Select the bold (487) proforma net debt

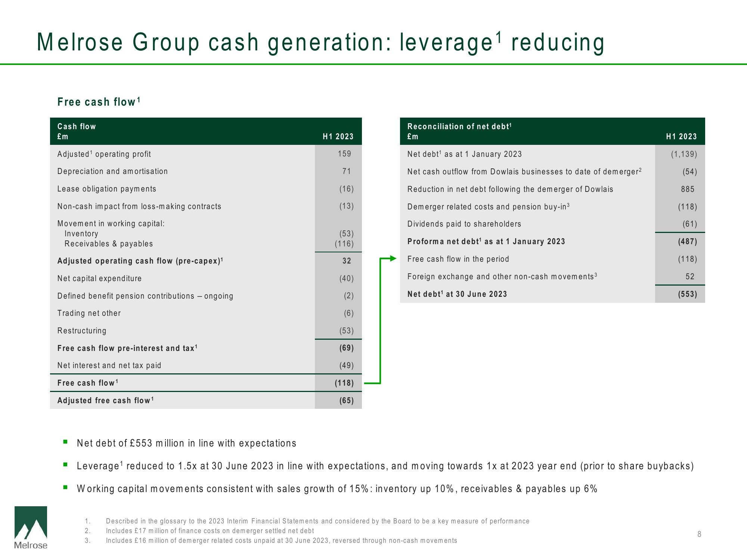(x=687, y=242)
